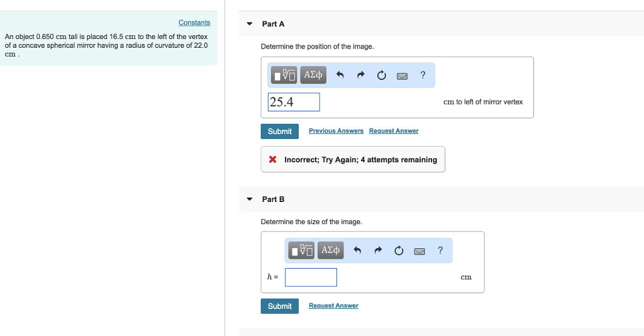
Task: Click Request Answer link under Part B
Action: (333, 306)
